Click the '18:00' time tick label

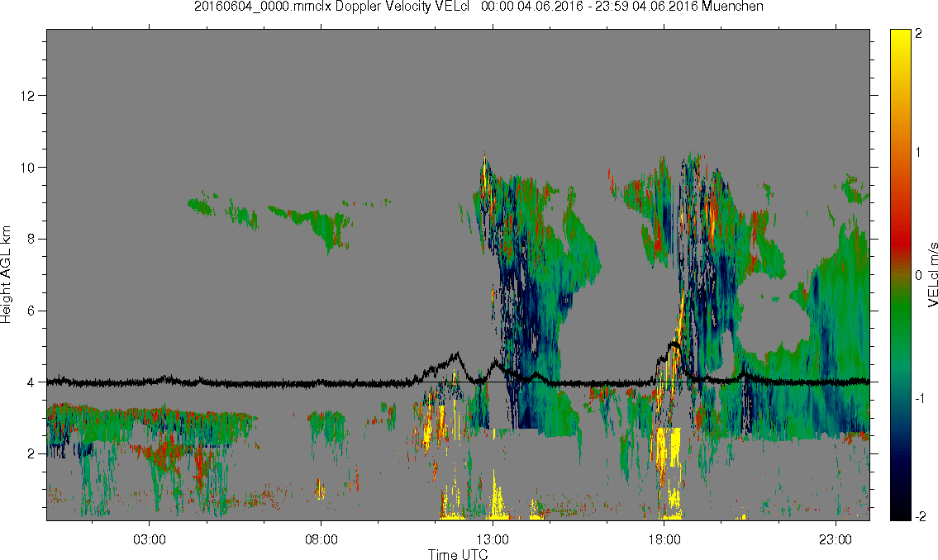coord(664,539)
